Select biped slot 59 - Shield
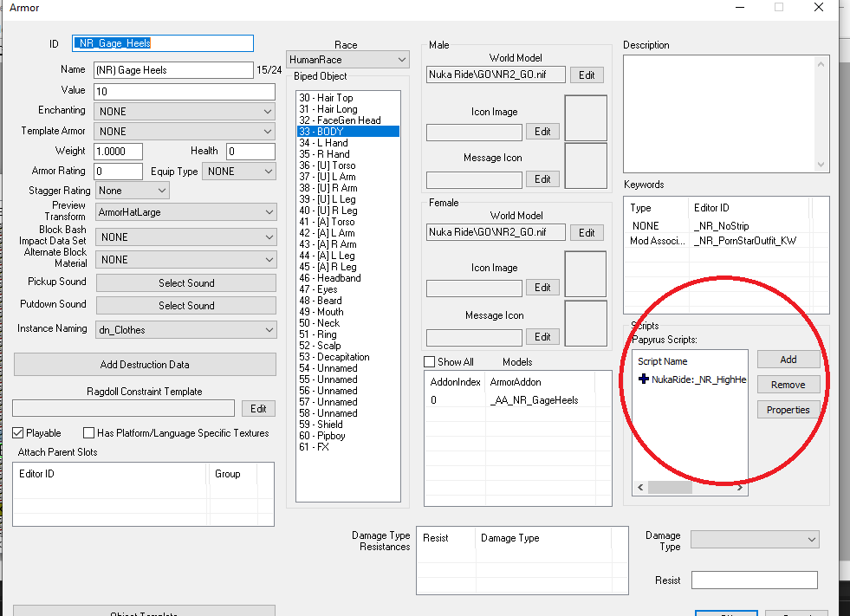 pos(348,424)
